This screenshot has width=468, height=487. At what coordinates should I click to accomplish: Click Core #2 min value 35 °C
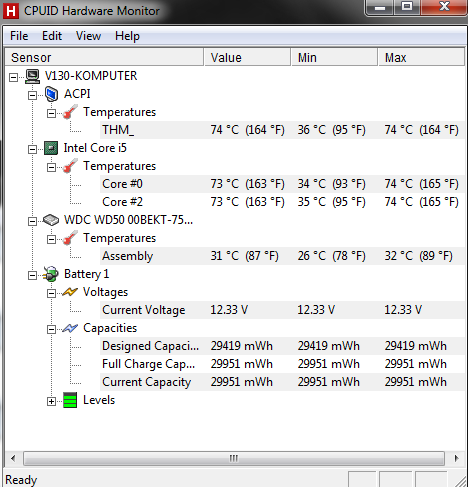331,202
